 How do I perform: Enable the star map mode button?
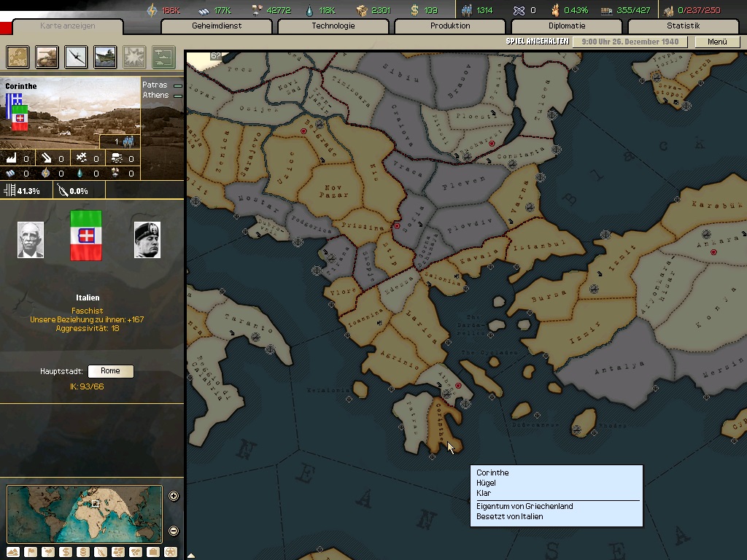(x=171, y=552)
